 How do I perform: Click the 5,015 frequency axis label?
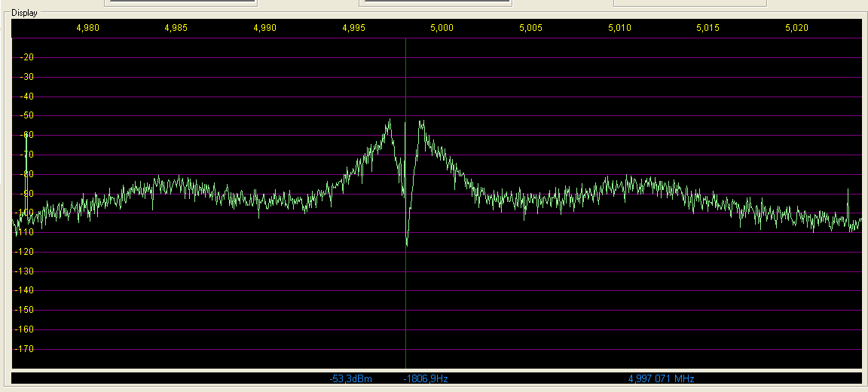(708, 28)
